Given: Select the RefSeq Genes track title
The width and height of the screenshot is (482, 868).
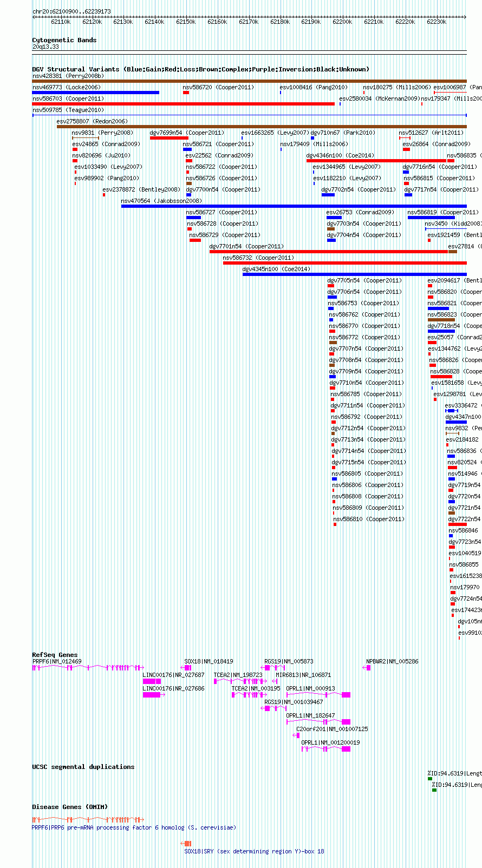Looking at the screenshot, I should click(x=55, y=655).
